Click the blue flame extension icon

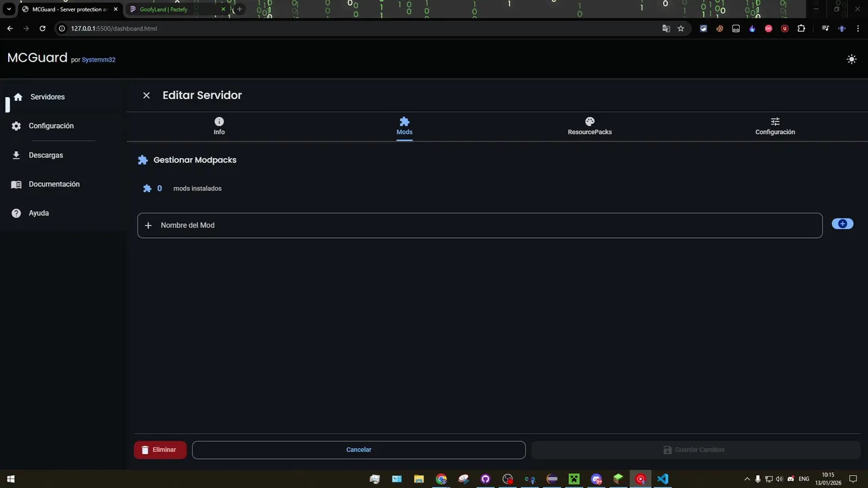pyautogui.click(x=752, y=28)
